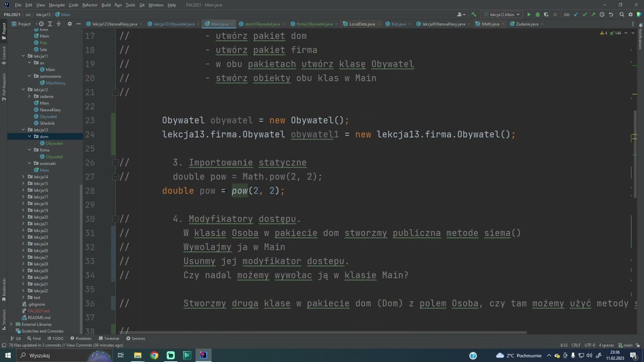Click the Git commit checkmark icon
644x362 pixels.
[x=585, y=15]
